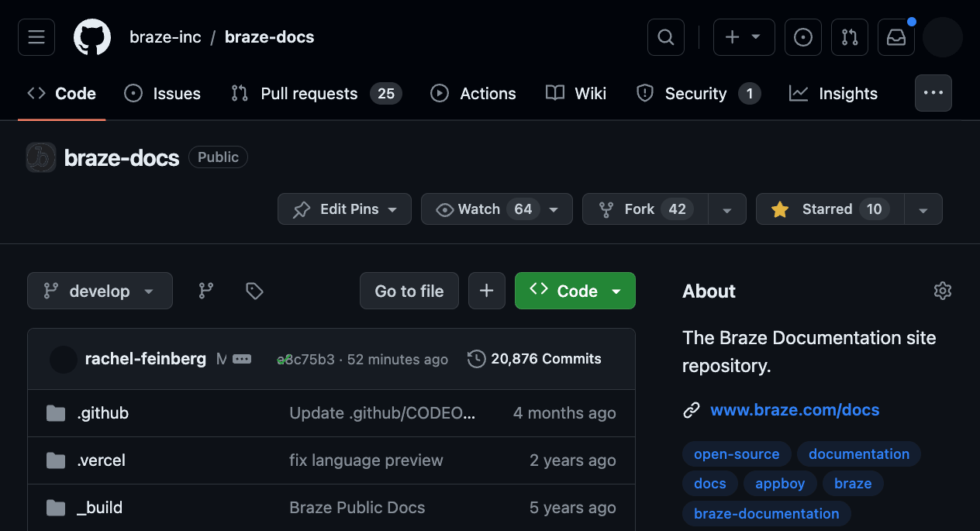Expand the commit message ellipsis

[242, 359]
